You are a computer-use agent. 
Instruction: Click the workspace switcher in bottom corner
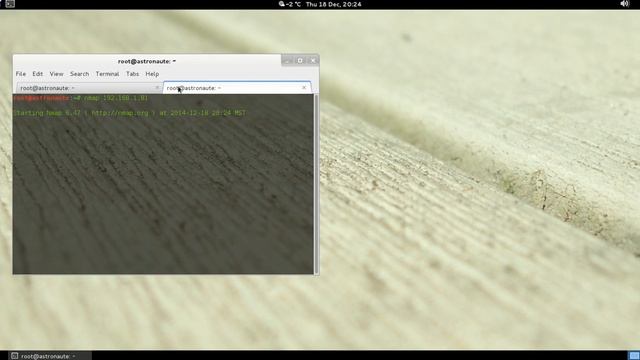(634, 356)
